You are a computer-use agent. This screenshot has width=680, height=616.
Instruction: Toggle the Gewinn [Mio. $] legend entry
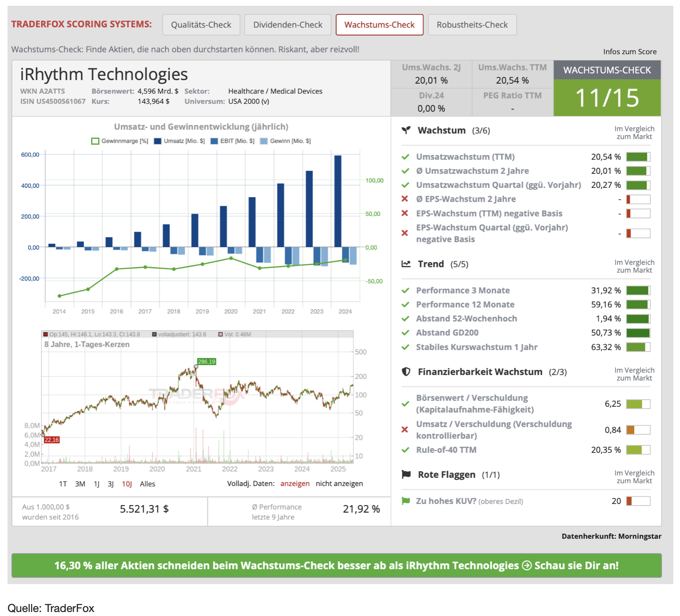tap(285, 141)
